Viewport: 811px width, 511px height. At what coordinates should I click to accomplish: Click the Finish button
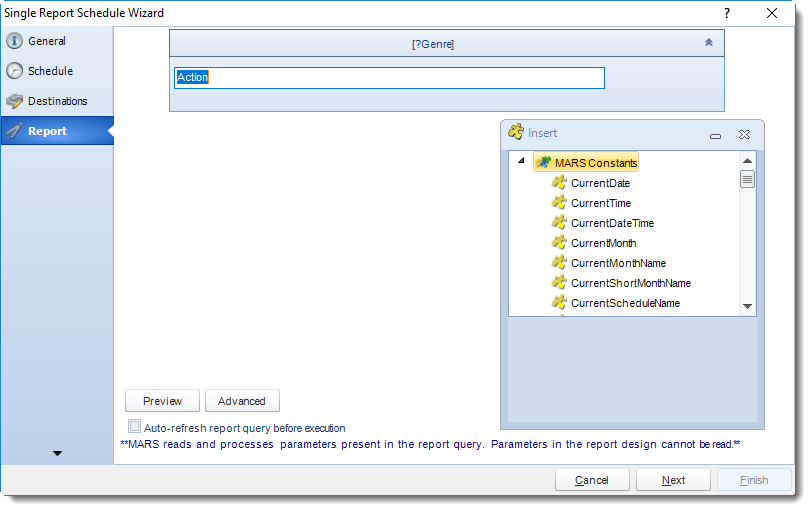click(x=754, y=480)
